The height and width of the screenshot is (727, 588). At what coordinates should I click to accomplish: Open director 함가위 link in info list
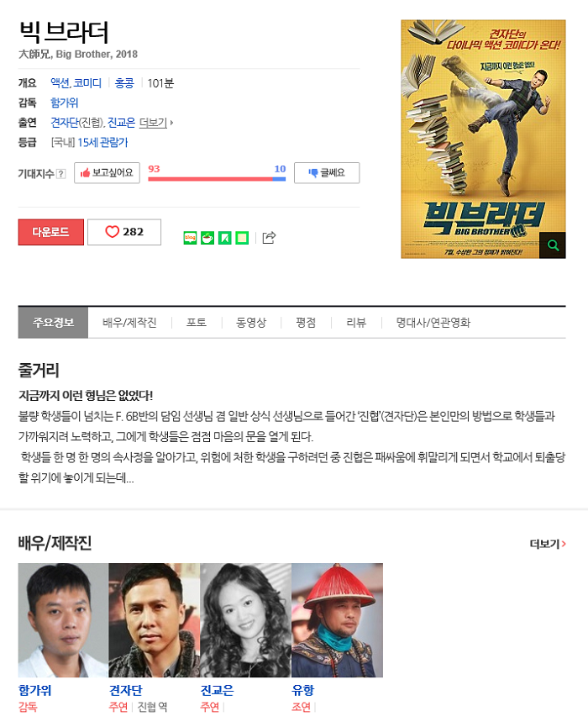[x=65, y=103]
